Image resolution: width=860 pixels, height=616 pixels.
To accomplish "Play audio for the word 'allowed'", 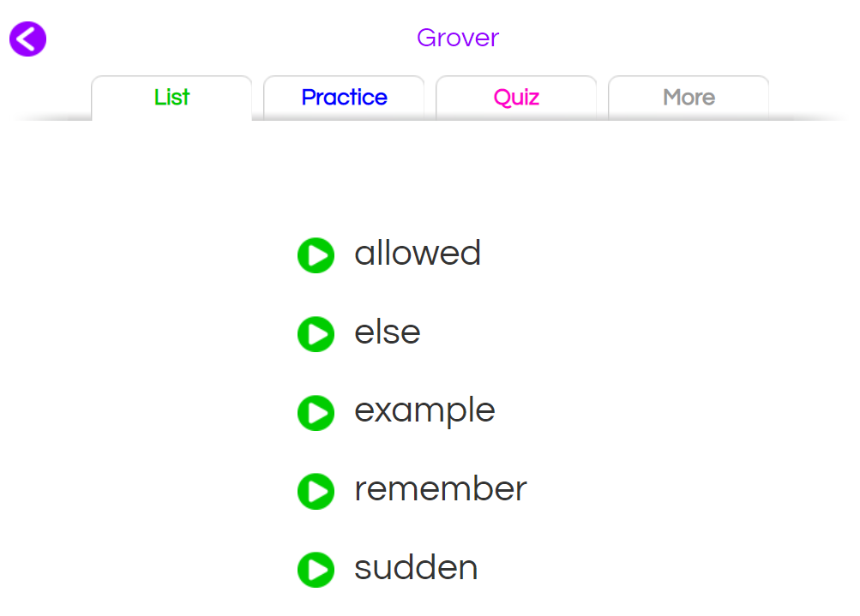I will (316, 255).
